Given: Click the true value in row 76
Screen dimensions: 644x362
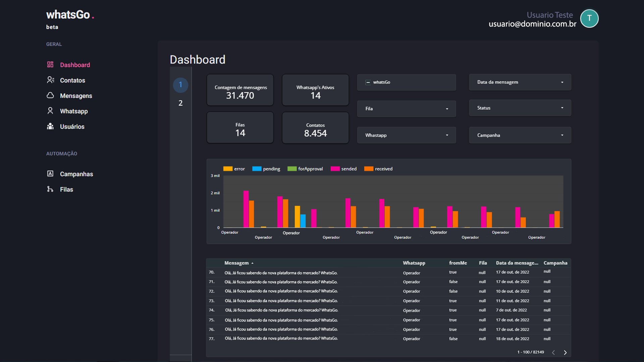Looking at the screenshot, I should [453, 329].
